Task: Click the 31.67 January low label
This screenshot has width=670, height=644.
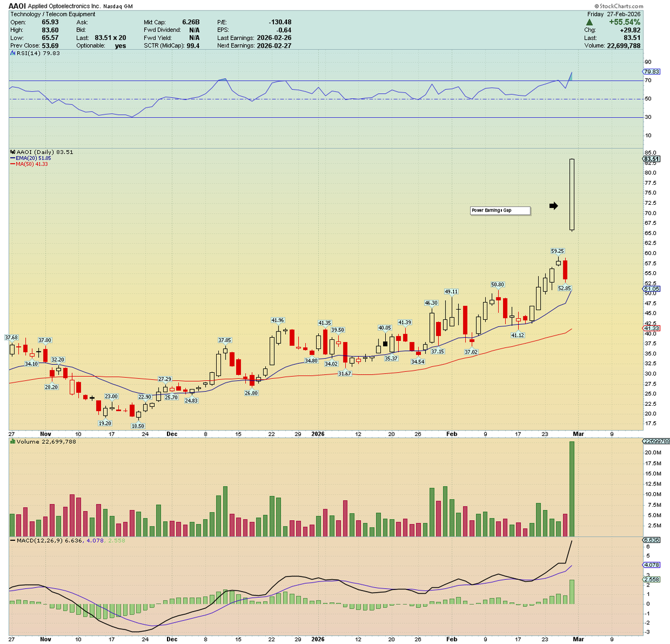Action: (344, 373)
